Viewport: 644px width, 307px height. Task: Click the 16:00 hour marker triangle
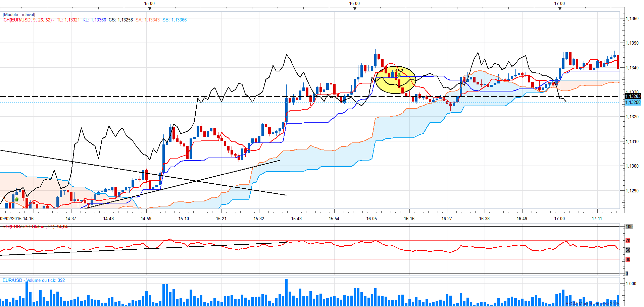pyautogui.click(x=355, y=9)
